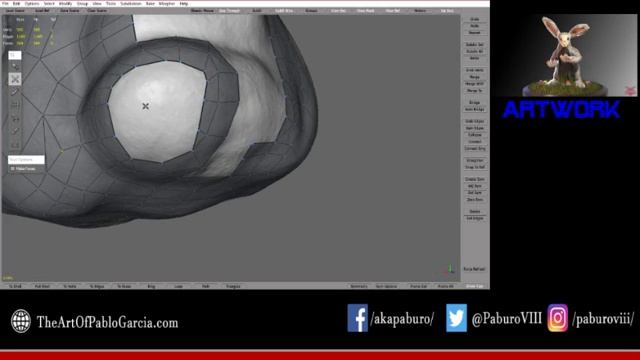Toggle the Make Faces checkbox

(x=13, y=169)
